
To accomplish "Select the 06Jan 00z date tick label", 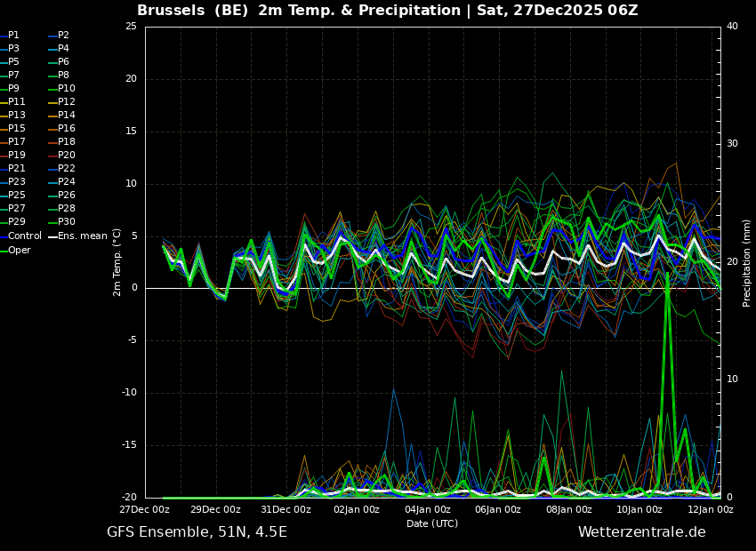I will click(498, 509).
